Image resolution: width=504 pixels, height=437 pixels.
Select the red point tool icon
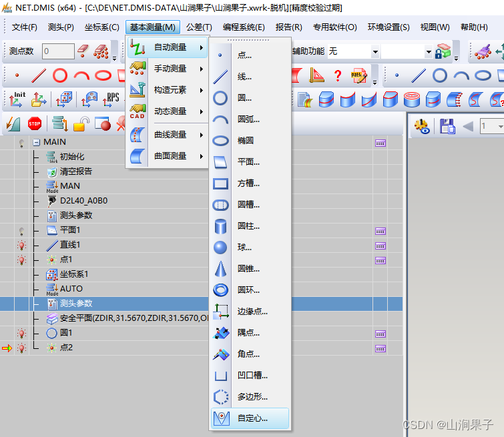click(x=17, y=75)
